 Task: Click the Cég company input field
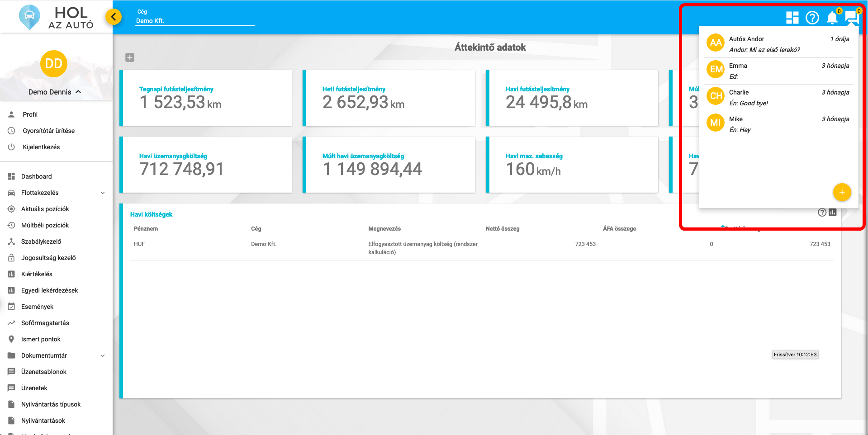(194, 21)
